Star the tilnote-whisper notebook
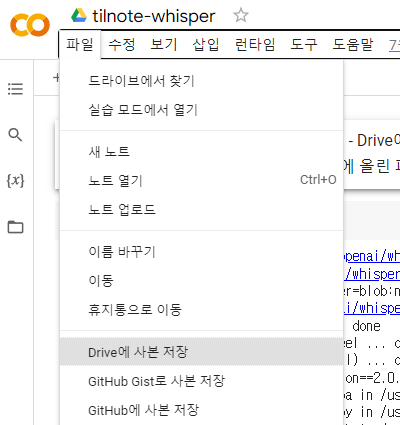 coord(241,16)
